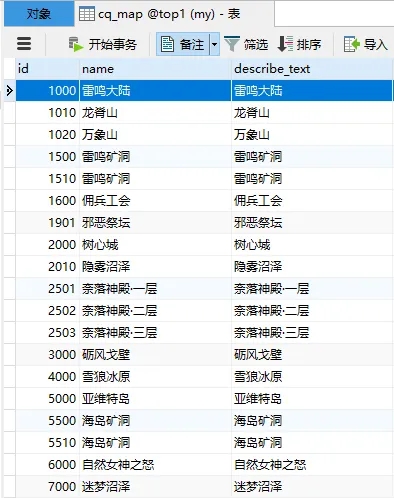Select describe_text cell 雷鸣大陆

coord(312,90)
